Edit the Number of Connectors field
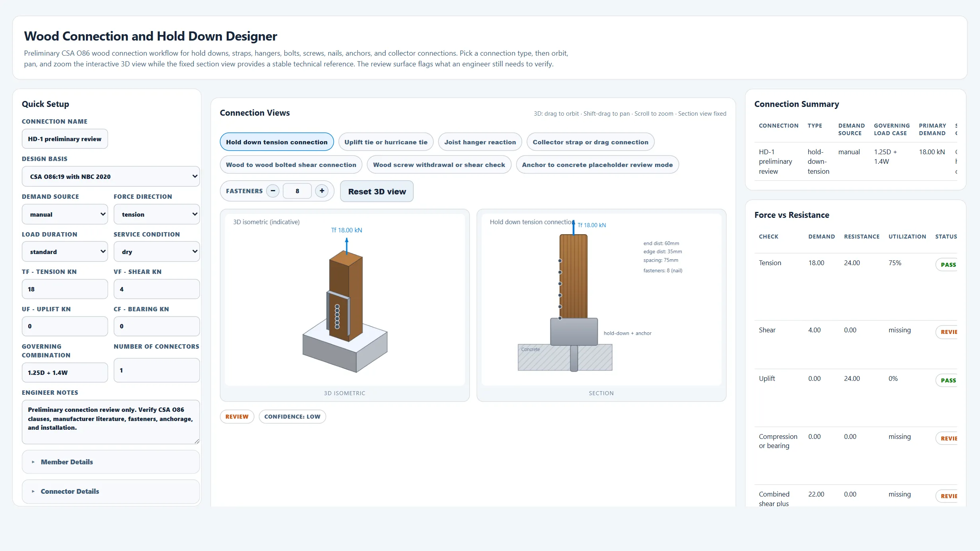Image resolution: width=980 pixels, height=551 pixels. [x=157, y=370]
